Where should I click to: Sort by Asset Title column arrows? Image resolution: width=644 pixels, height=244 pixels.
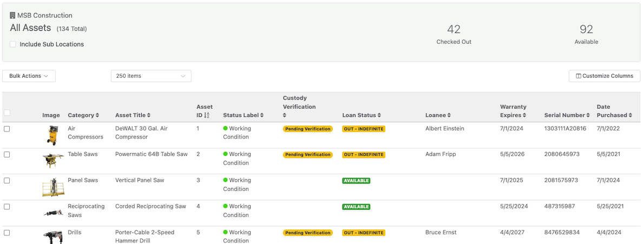click(x=149, y=115)
